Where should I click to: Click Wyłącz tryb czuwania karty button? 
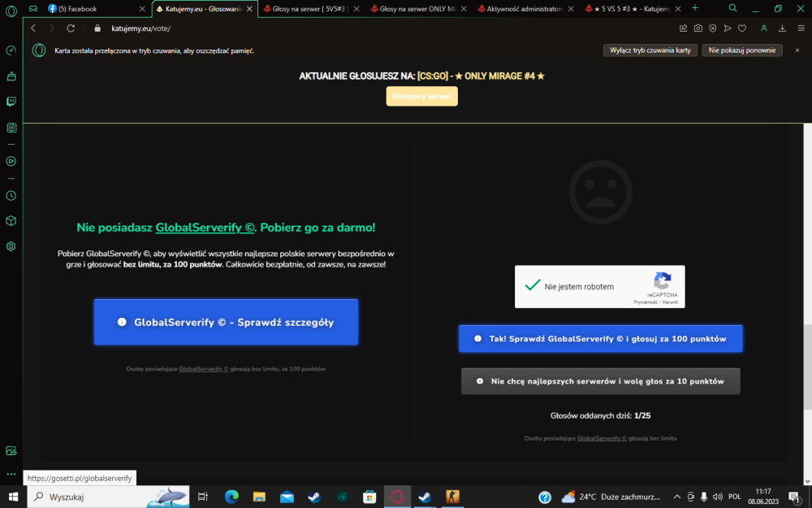[650, 50]
